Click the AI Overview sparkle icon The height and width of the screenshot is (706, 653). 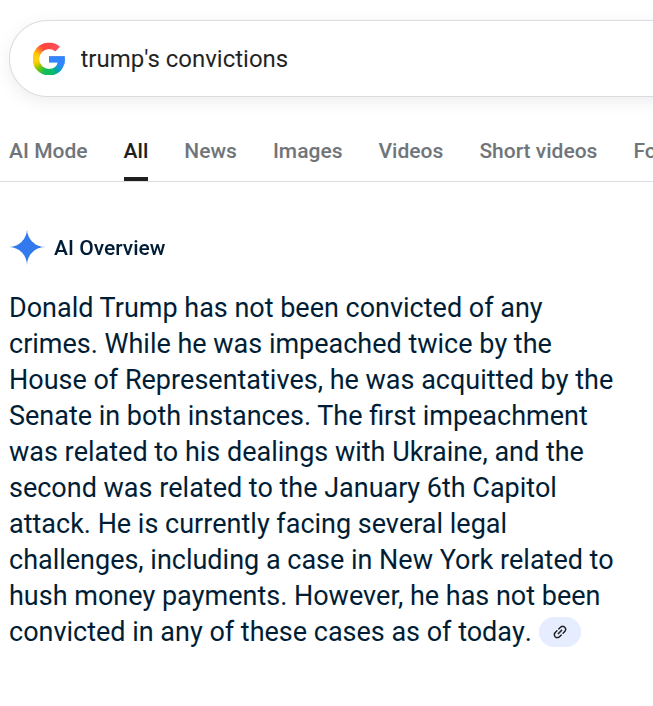pyautogui.click(x=27, y=248)
